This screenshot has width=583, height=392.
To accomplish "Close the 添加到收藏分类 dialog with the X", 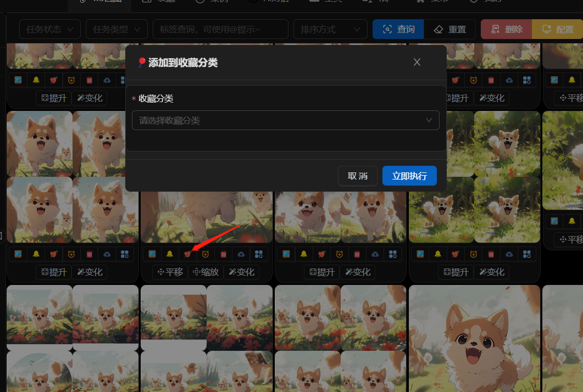I will (417, 62).
